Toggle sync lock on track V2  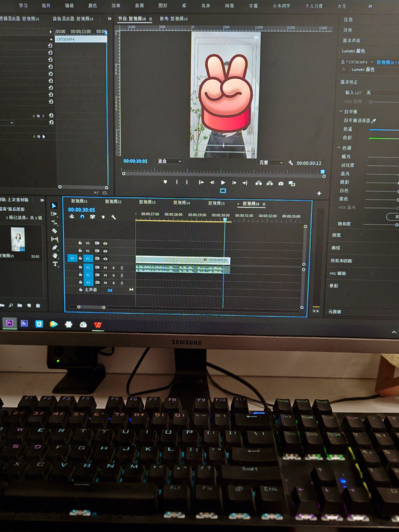[x=97, y=251]
